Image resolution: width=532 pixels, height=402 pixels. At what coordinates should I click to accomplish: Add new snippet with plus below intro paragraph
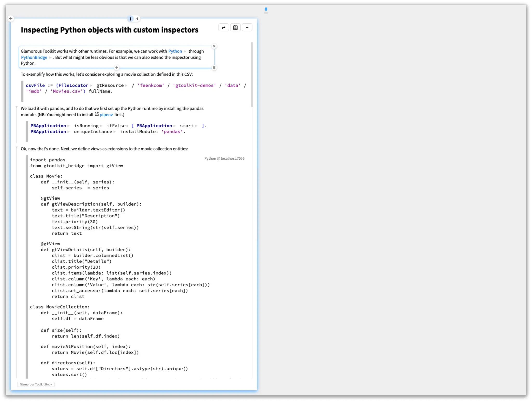click(117, 68)
